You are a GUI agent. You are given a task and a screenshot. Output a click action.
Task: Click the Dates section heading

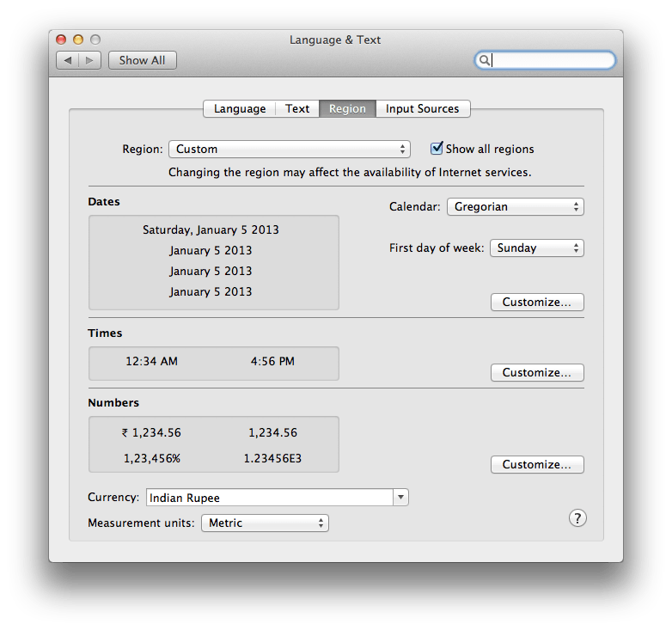[x=104, y=202]
